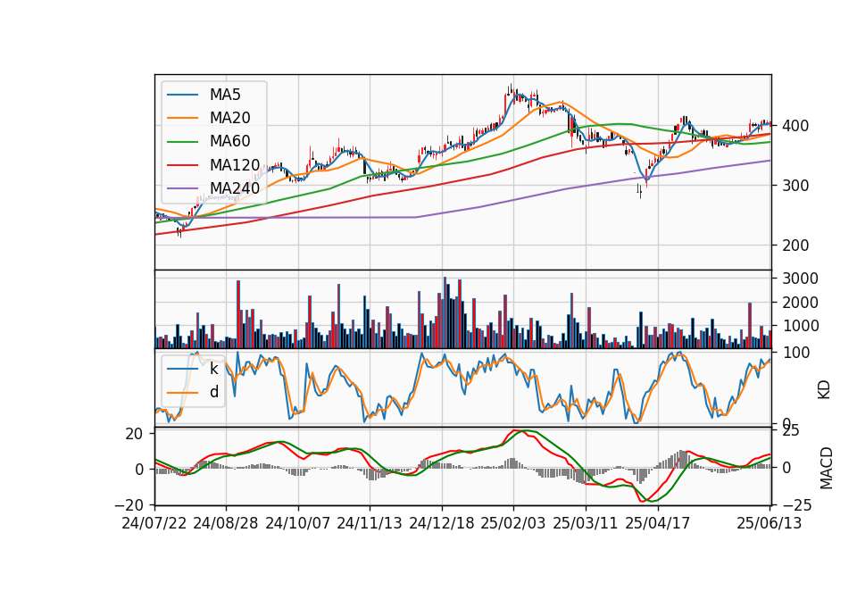Click the 24/11/13 date axis label
Image resolution: width=857 pixels, height=616 pixels.
[x=370, y=523]
